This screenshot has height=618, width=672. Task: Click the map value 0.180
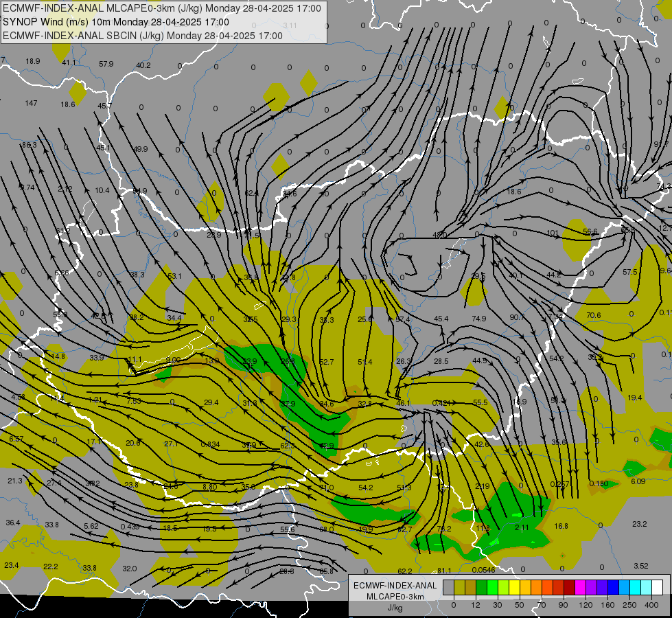pyautogui.click(x=599, y=483)
